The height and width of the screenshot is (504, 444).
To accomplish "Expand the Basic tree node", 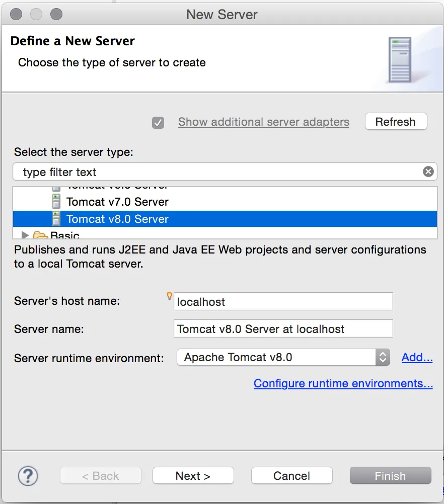I will 24,234.
